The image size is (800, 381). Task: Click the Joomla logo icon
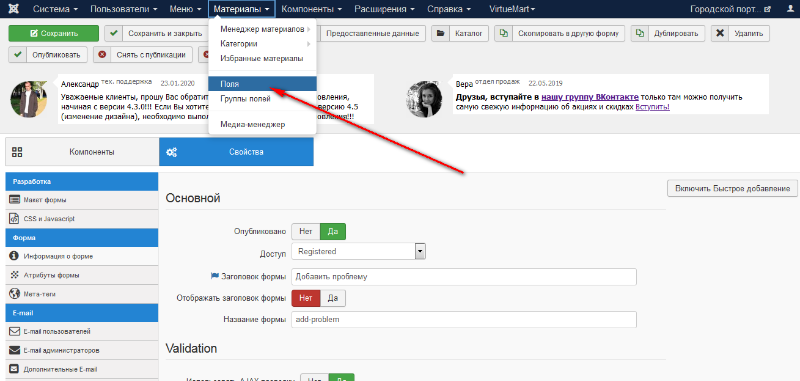coord(15,9)
